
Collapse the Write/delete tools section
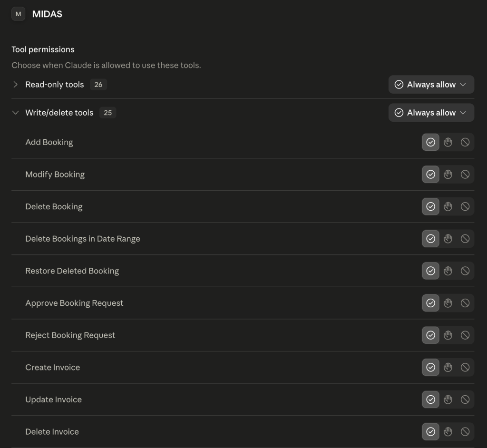tap(15, 112)
